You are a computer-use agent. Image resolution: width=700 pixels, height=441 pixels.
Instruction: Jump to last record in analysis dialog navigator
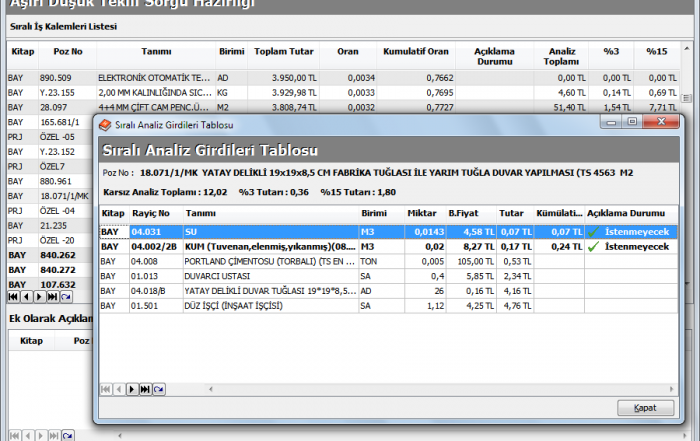click(x=145, y=388)
